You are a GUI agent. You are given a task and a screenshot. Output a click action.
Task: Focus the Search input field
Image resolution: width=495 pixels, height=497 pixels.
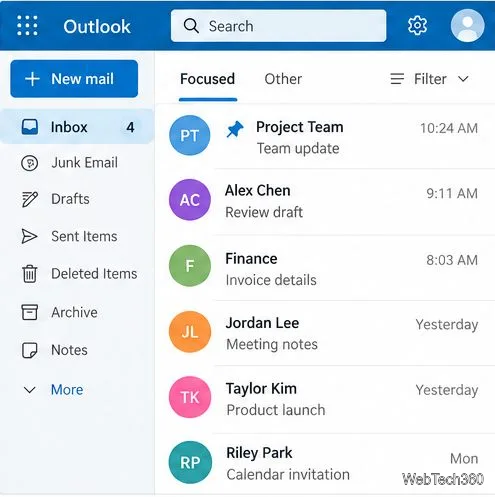tap(279, 26)
